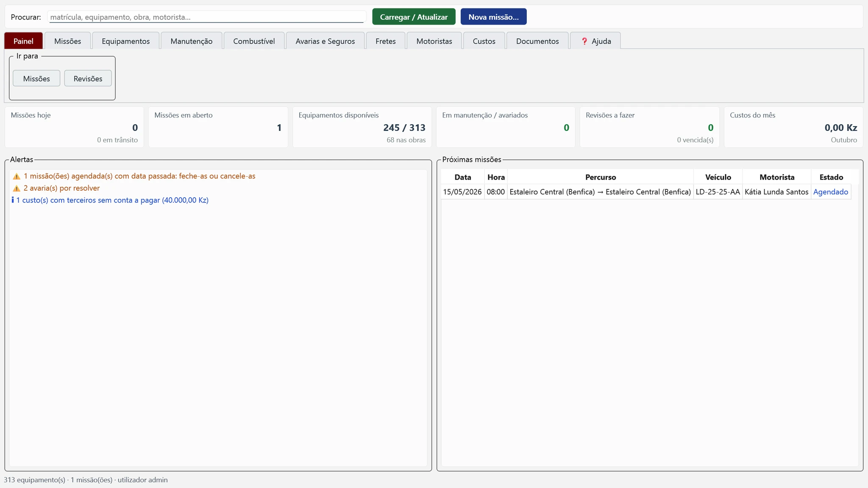Go to the Combustível tab
The width and height of the screenshot is (868, 488).
coord(254,41)
